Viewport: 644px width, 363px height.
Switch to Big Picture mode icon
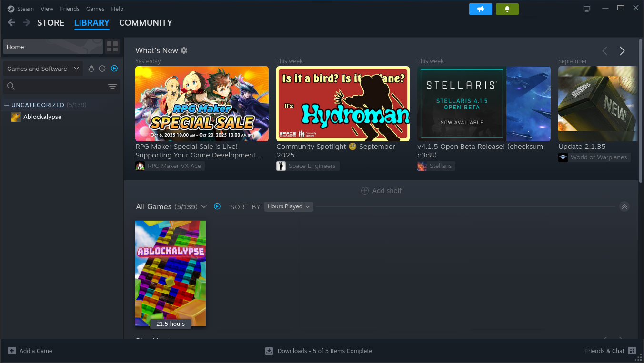(587, 9)
